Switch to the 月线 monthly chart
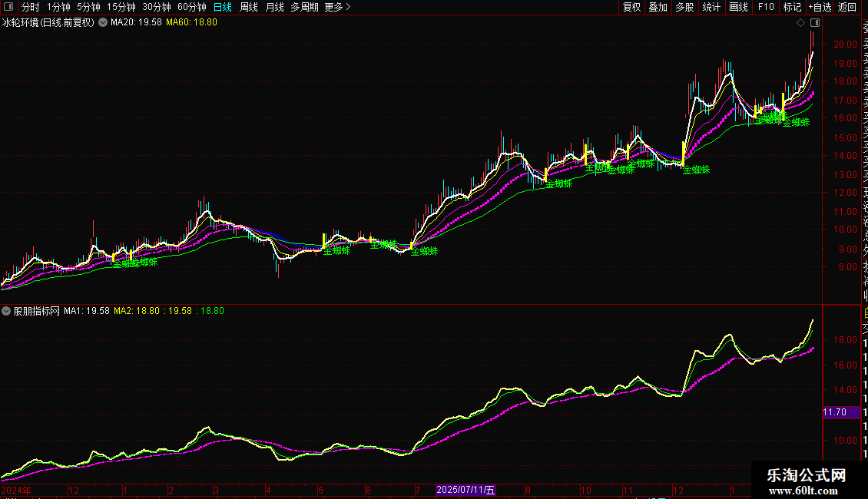868x499 pixels. click(x=274, y=7)
